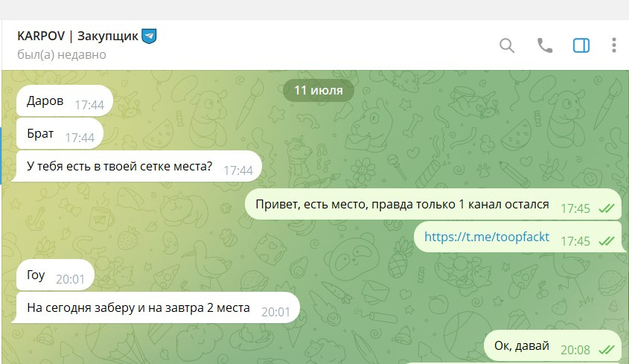Open the https://t.me/toopfackt link
The height and width of the screenshot is (364, 629).
pos(487,237)
